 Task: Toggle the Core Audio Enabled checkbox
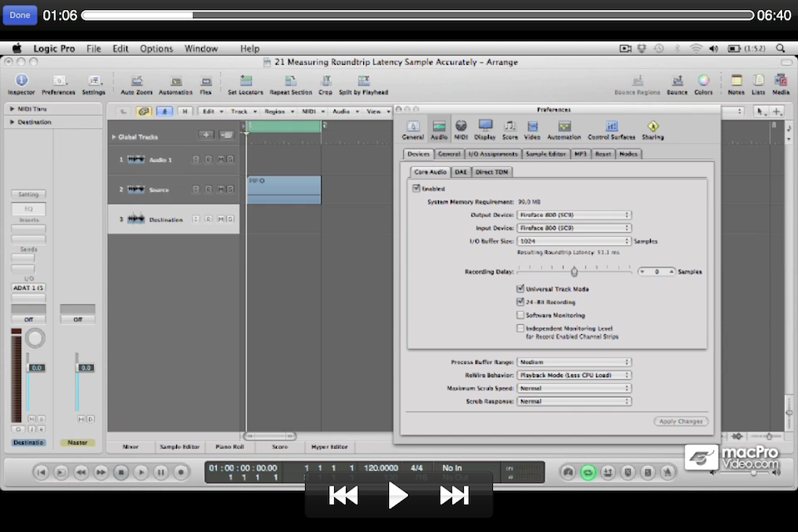[x=416, y=189]
